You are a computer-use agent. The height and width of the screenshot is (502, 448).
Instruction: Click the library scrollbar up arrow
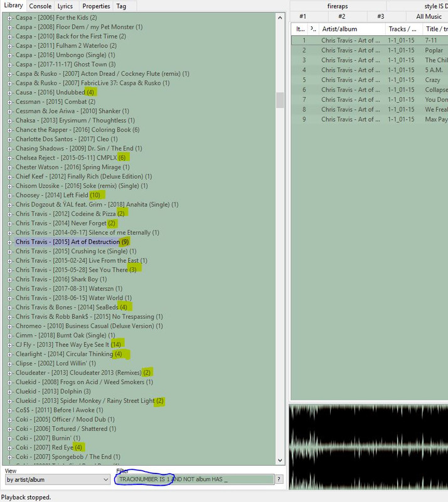[x=280, y=18]
